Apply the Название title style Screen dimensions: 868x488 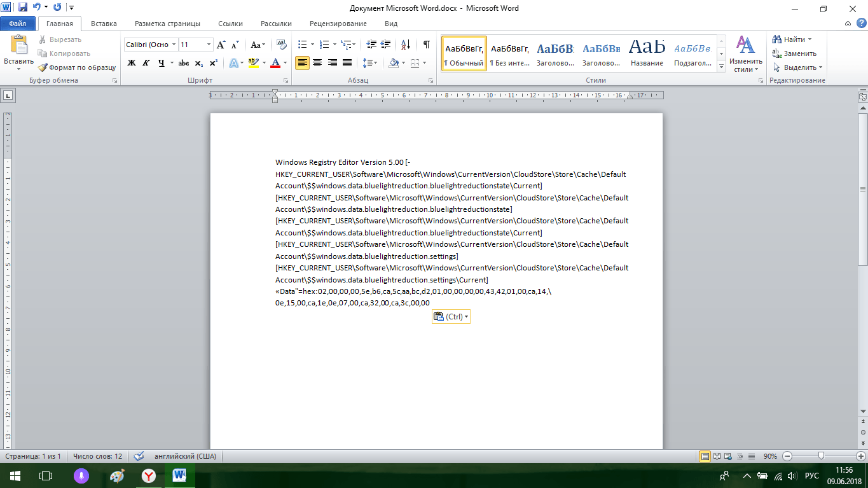click(x=647, y=53)
